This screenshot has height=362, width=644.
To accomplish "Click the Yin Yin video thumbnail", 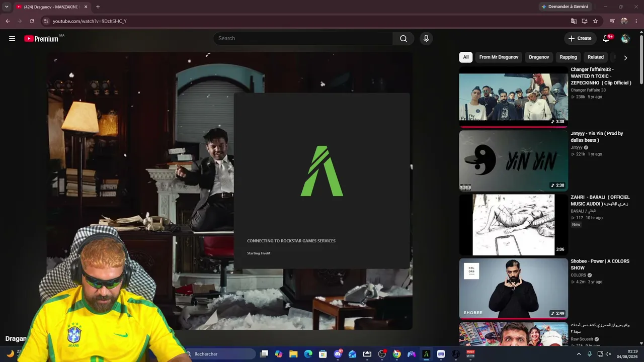I will tap(513, 161).
